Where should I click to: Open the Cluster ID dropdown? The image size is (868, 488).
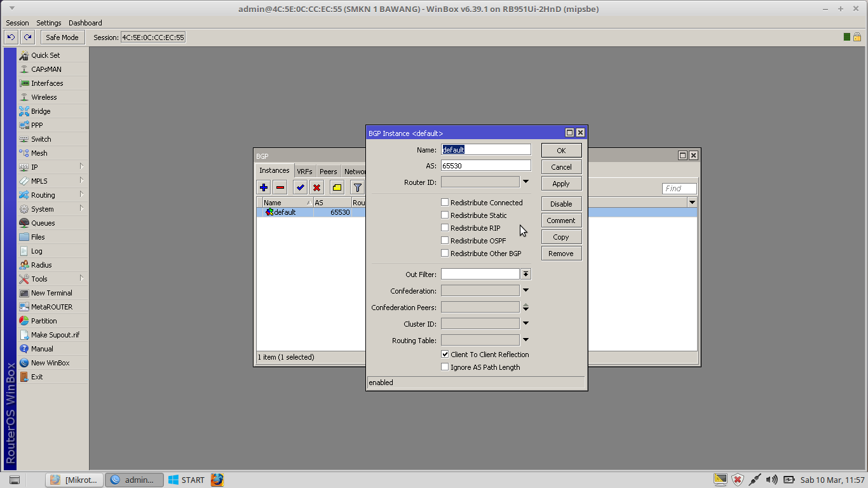tap(526, 323)
